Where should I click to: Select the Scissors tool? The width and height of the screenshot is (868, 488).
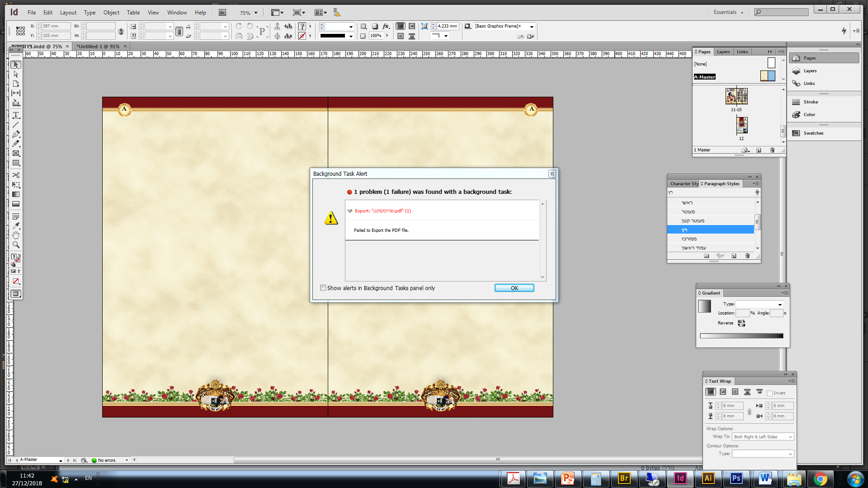coord(16,175)
